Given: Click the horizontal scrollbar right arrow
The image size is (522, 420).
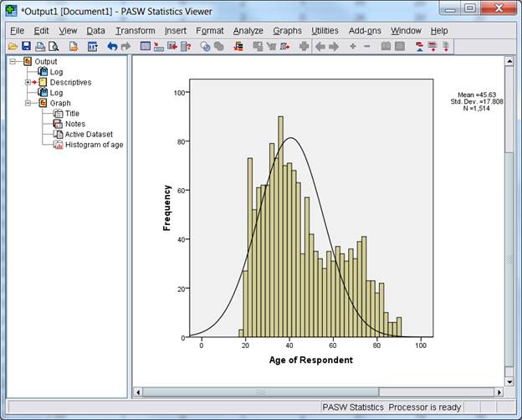Looking at the screenshot, I should (499, 392).
